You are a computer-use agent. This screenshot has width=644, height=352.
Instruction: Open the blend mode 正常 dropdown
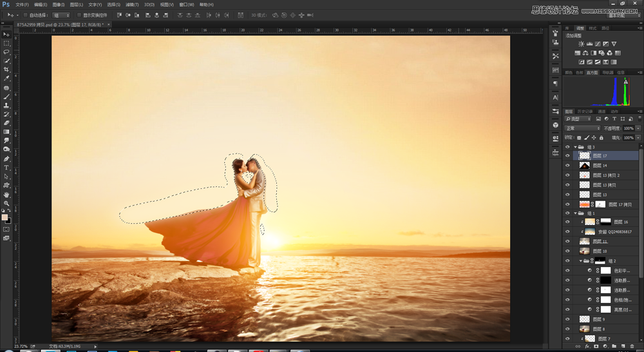click(x=582, y=128)
